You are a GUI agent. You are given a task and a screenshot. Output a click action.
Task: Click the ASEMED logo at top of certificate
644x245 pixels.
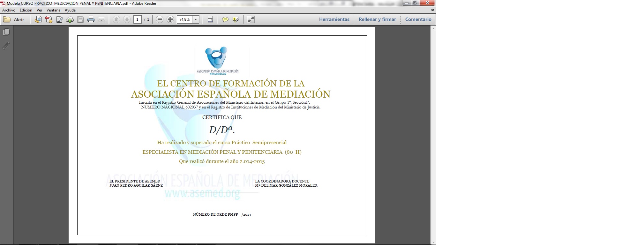(x=218, y=61)
